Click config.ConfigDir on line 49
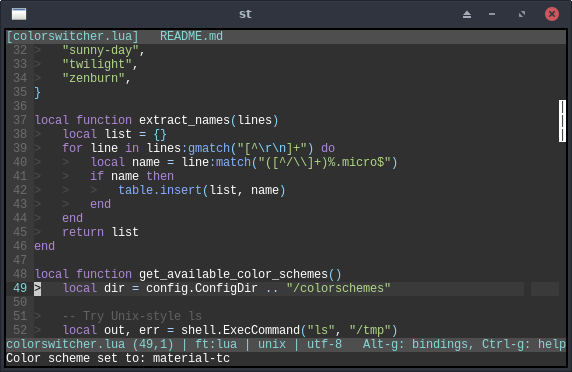The width and height of the screenshot is (572, 372). pyautogui.click(x=202, y=288)
